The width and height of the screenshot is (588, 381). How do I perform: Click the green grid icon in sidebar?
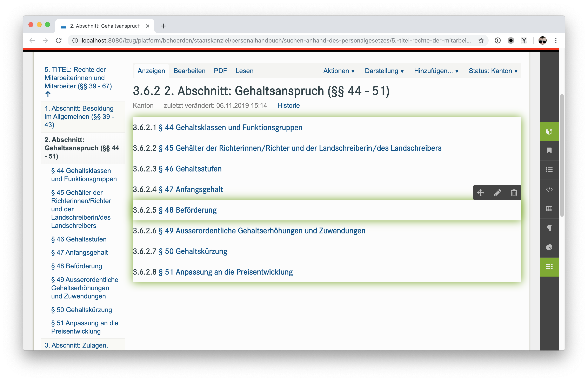[549, 267]
